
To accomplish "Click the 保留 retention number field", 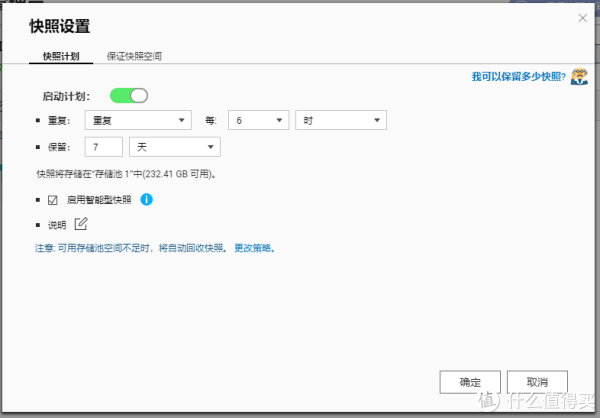I will (104, 147).
